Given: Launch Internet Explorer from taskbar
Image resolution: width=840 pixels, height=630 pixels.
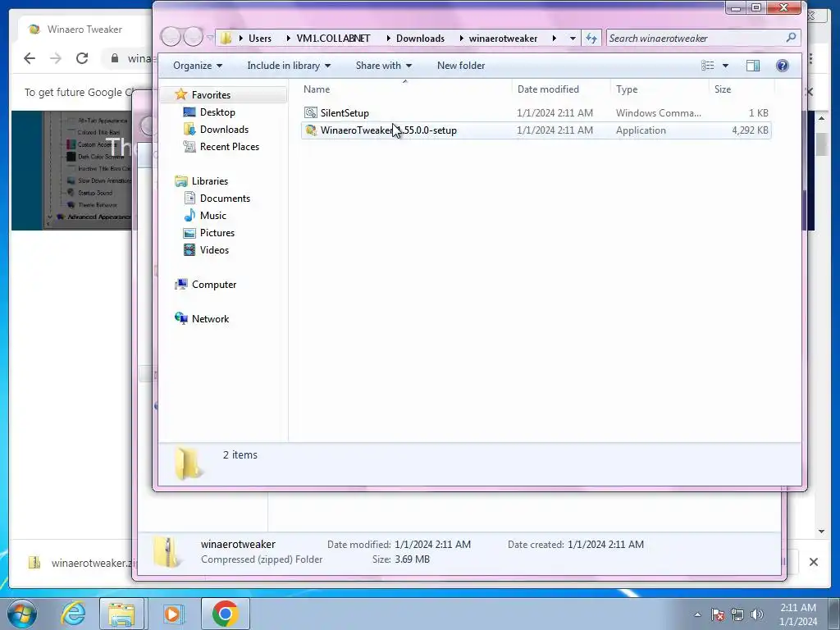Looking at the screenshot, I should click(x=72, y=614).
